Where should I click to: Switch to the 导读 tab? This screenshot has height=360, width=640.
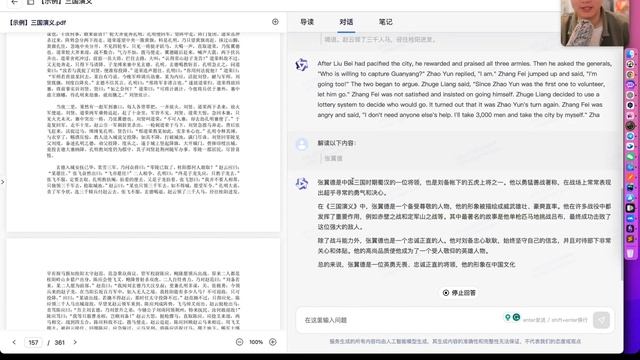pyautogui.click(x=307, y=22)
